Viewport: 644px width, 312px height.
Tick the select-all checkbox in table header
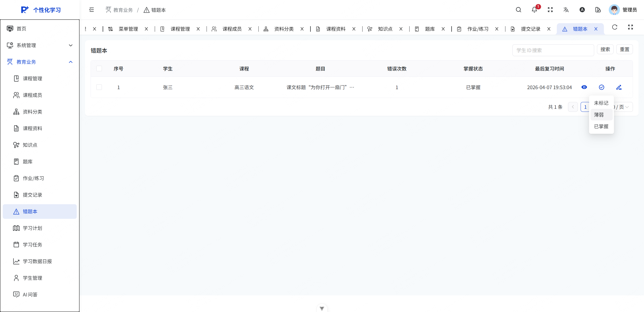pos(99,69)
